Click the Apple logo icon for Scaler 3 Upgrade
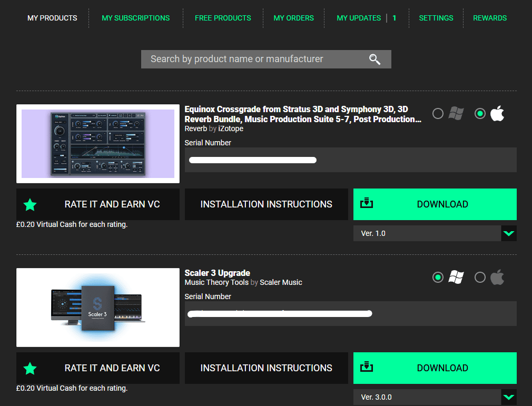Screen dimensions: 532x406 point(497,277)
